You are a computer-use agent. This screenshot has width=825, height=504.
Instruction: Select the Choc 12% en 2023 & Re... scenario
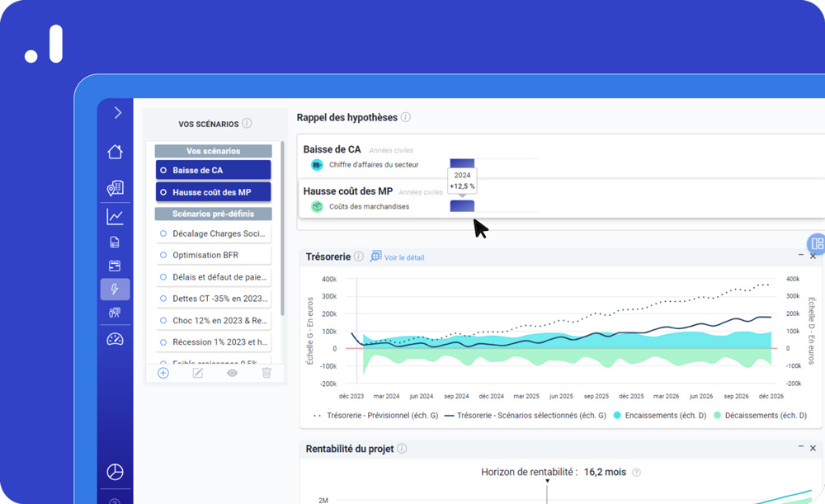coord(213,320)
